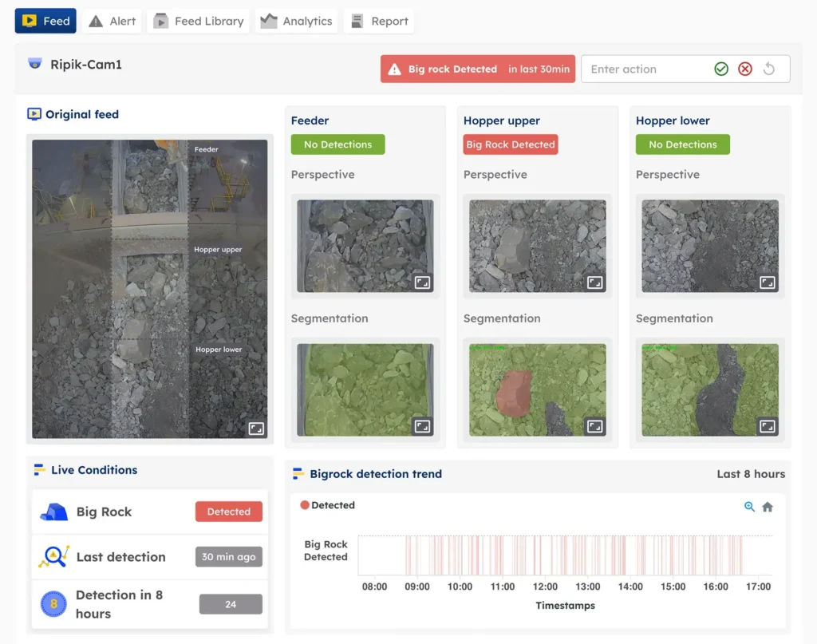Expand Hopper upper segmentation image fullscreen

pyautogui.click(x=595, y=426)
